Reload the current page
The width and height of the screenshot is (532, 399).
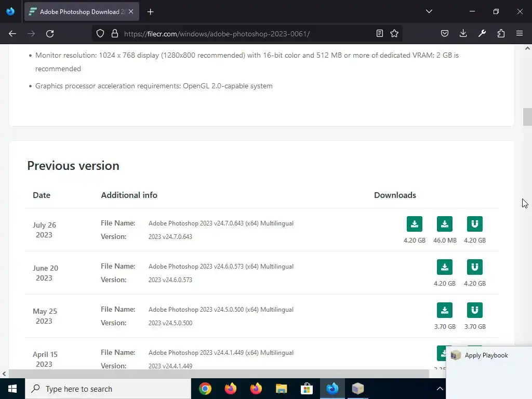[x=50, y=34]
